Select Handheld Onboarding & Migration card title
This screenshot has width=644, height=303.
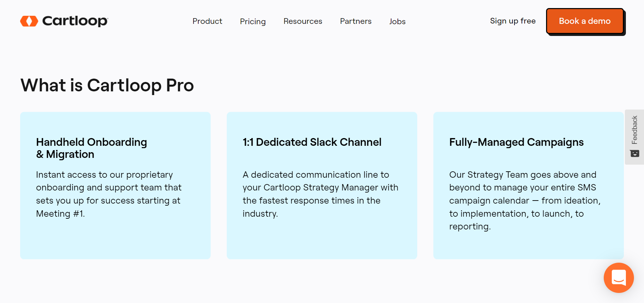[92, 148]
